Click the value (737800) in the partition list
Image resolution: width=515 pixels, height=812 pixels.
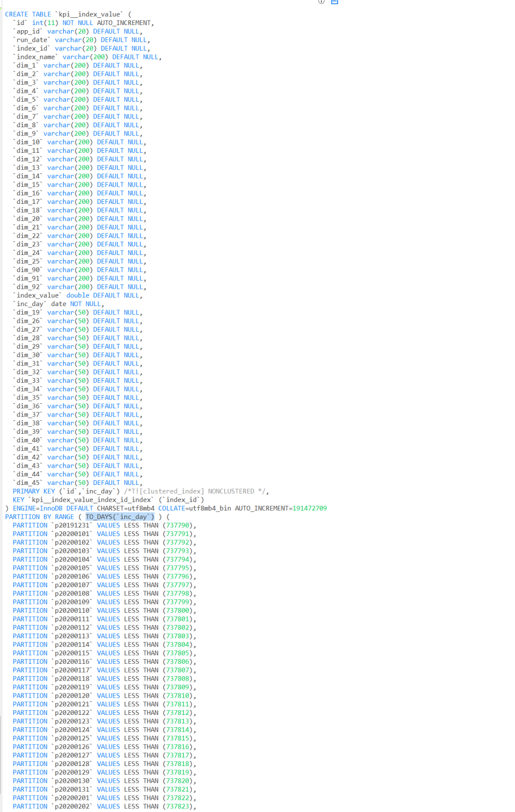(178, 611)
